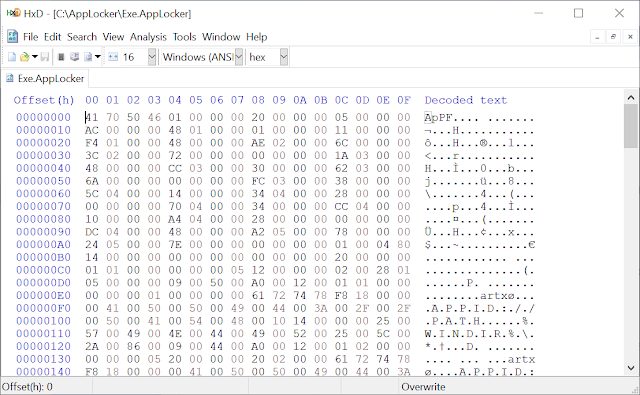Viewport: 640px width, 395px height.
Task: Open the Tools menu
Action: [x=184, y=37]
